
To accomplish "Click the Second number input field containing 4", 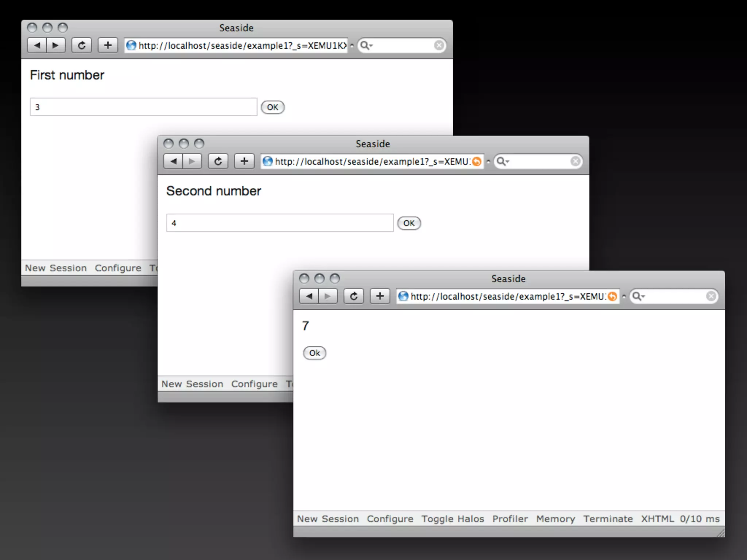I will (x=280, y=223).
